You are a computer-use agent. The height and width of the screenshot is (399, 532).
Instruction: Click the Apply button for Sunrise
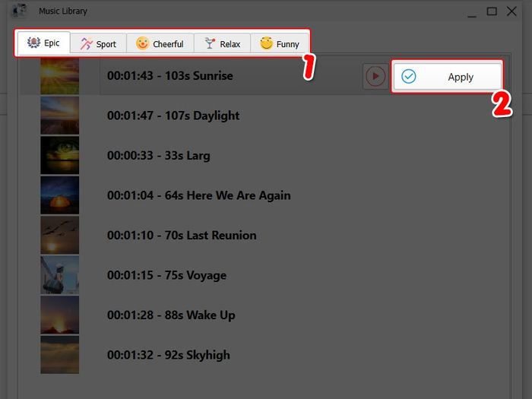[447, 76]
